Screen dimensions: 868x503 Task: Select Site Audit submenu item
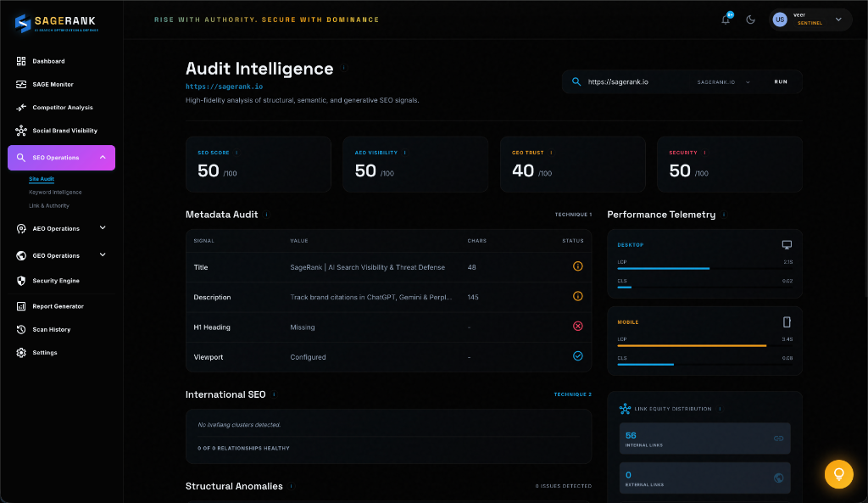[42, 179]
